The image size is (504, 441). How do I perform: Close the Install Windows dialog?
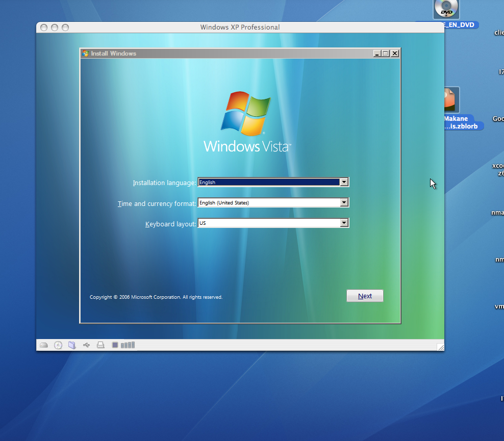click(x=395, y=54)
